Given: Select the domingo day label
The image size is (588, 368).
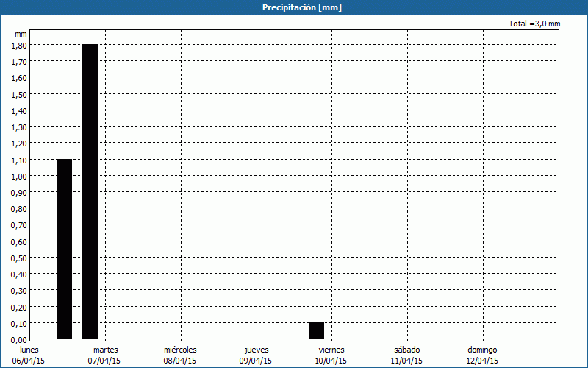Looking at the screenshot, I should point(482,350).
